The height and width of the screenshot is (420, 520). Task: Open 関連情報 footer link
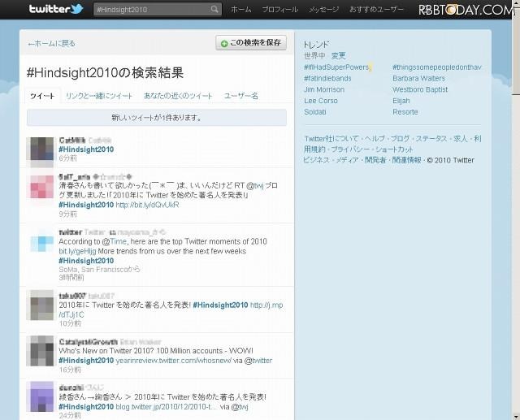click(406, 160)
